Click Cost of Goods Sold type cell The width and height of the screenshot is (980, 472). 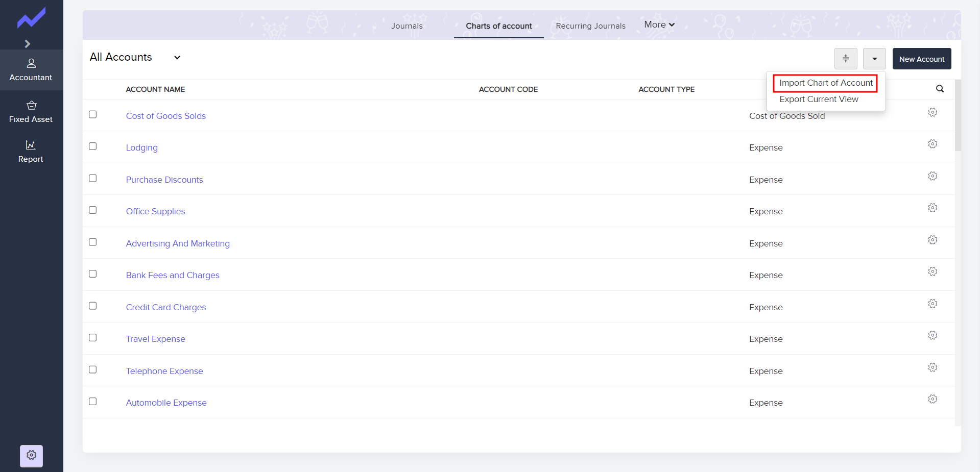pos(787,116)
